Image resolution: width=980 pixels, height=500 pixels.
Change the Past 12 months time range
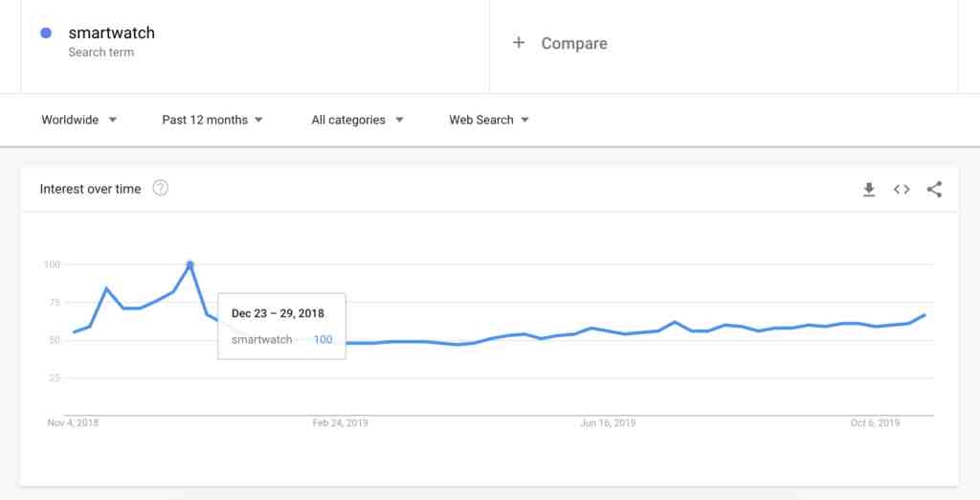[x=212, y=120]
